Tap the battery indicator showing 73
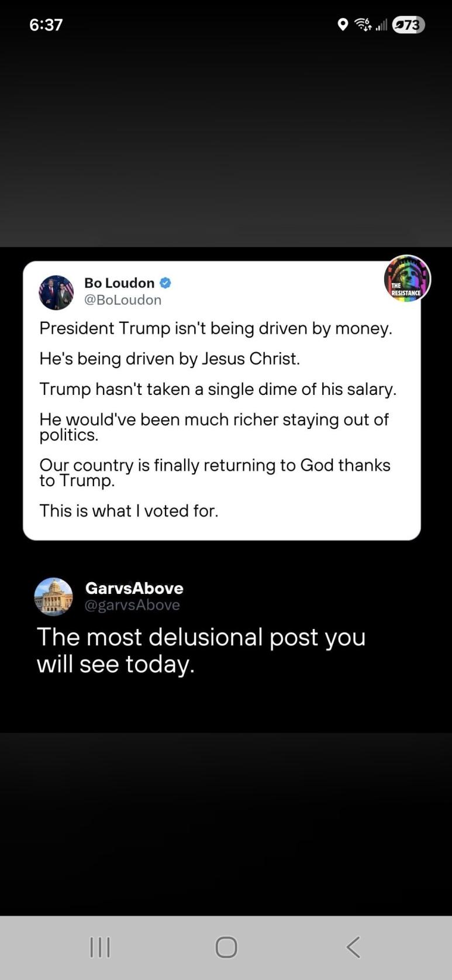Screen dimensions: 452x980 click(x=408, y=25)
